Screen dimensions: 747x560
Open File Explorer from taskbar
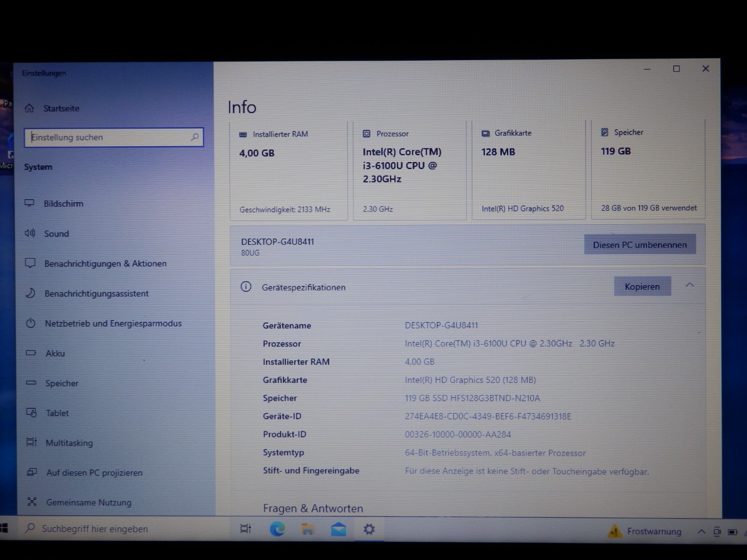pyautogui.click(x=308, y=529)
